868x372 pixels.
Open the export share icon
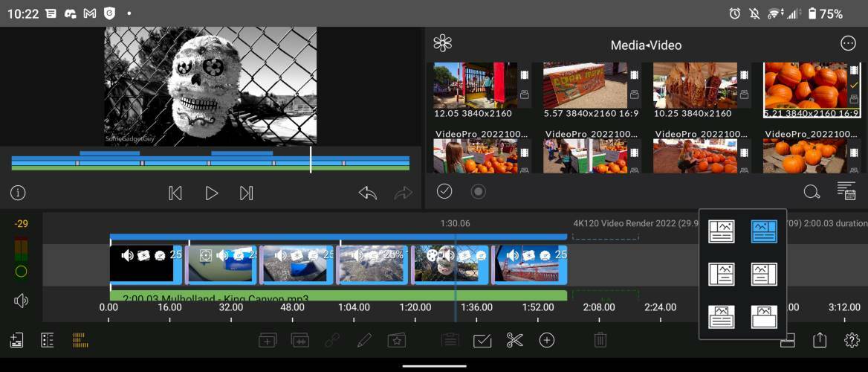[820, 340]
